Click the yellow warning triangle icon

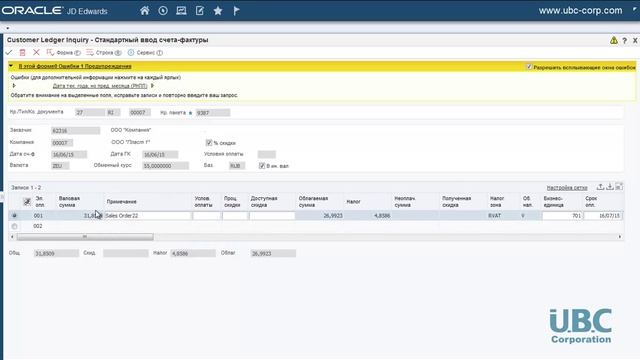pos(614,40)
